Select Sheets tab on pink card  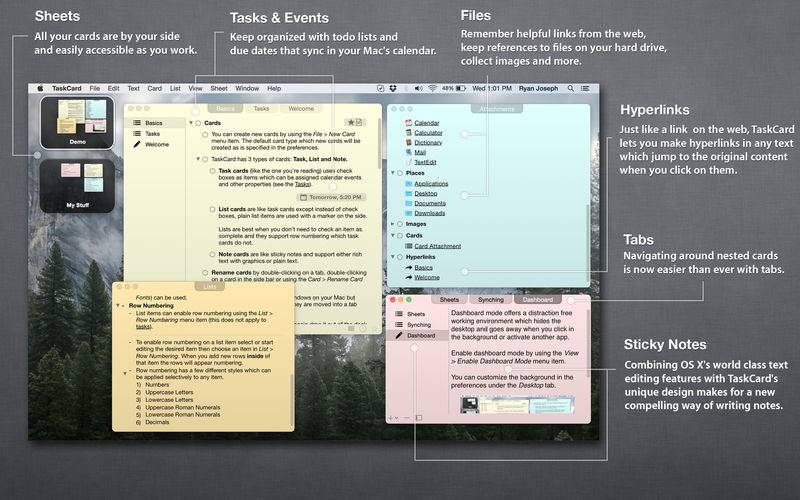coord(449,299)
